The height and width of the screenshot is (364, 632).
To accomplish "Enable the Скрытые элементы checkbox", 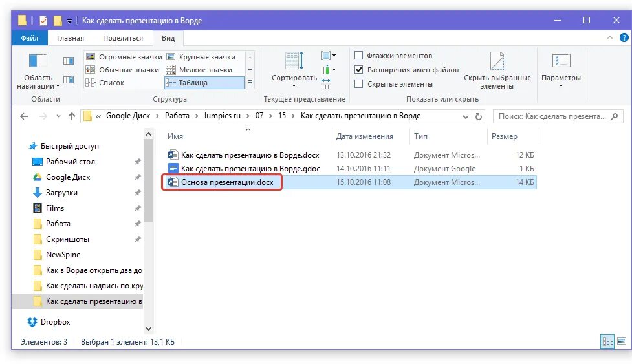I will pyautogui.click(x=358, y=84).
